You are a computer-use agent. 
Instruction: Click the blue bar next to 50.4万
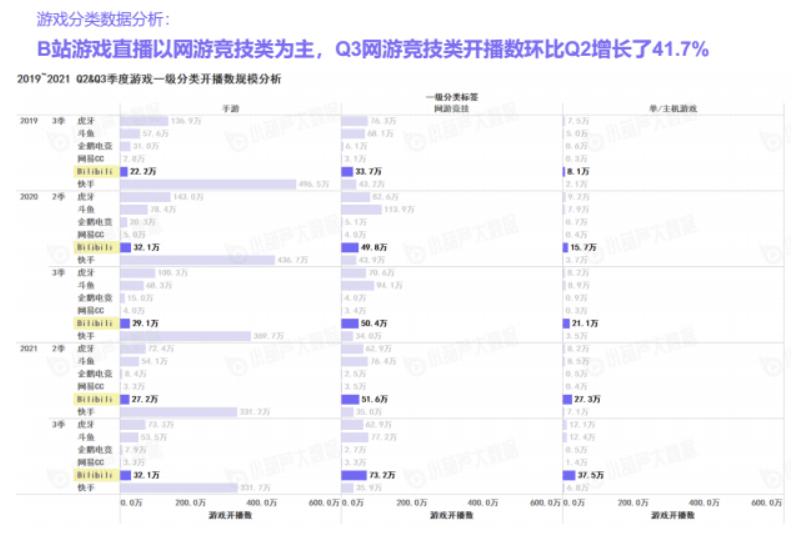(350, 324)
